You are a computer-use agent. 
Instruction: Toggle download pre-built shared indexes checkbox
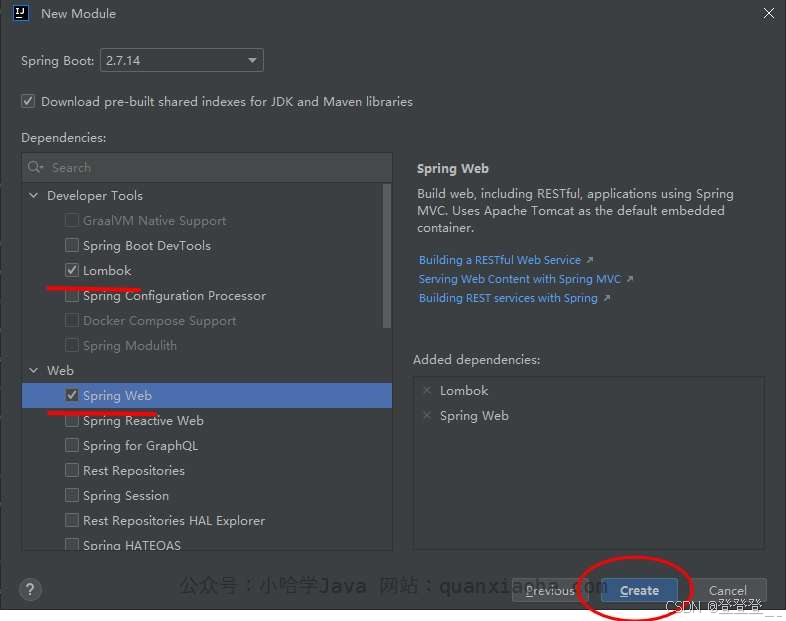pyautogui.click(x=28, y=101)
